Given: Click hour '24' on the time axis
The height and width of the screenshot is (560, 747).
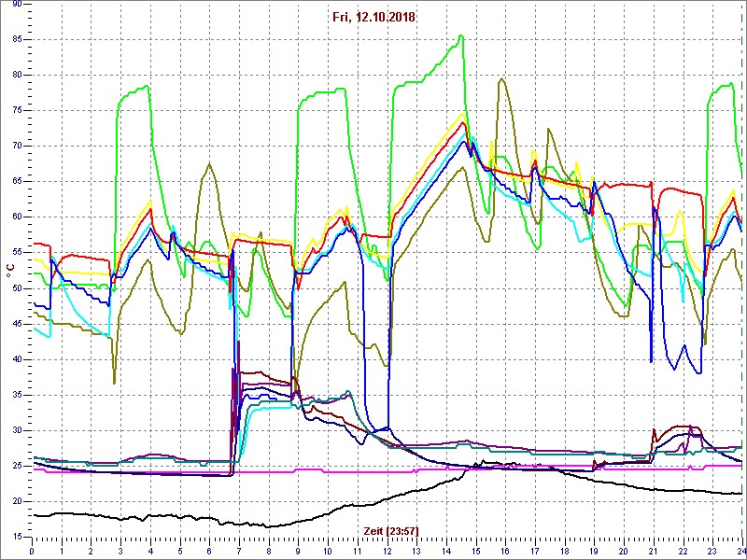Looking at the screenshot, I should pos(741,552).
